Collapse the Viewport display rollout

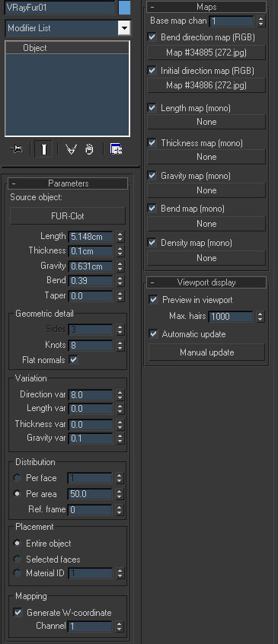(206, 282)
